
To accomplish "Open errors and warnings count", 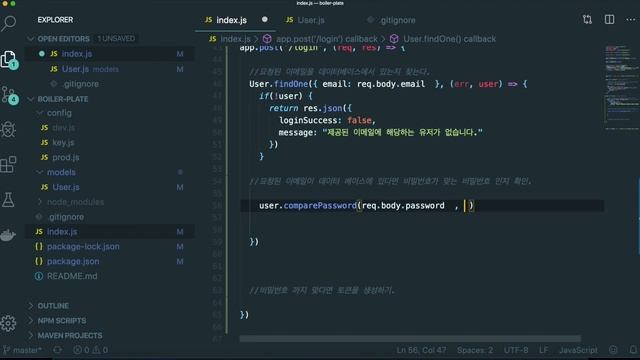I will tap(91, 350).
